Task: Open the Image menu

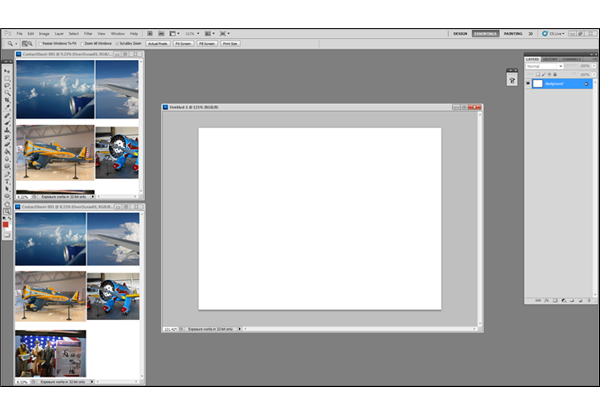Action: 44,34
